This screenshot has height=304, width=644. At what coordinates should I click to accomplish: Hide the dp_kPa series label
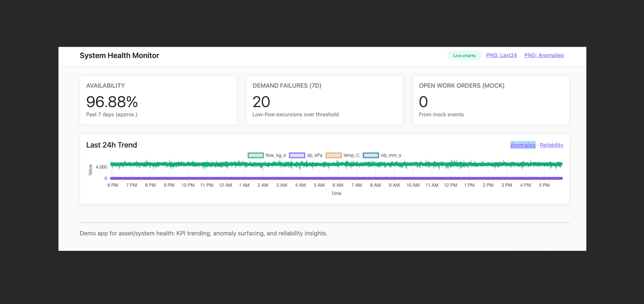pos(314,155)
